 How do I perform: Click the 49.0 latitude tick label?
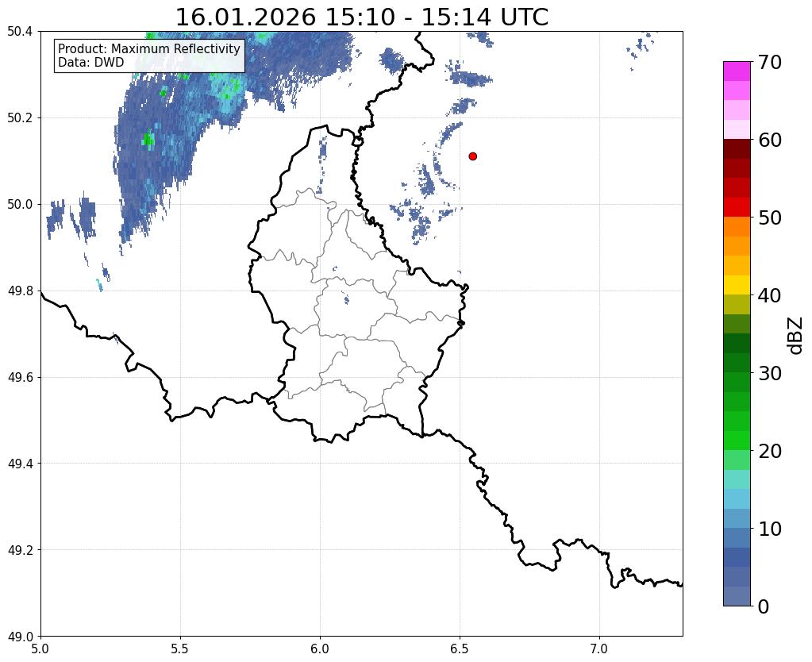click(x=20, y=636)
